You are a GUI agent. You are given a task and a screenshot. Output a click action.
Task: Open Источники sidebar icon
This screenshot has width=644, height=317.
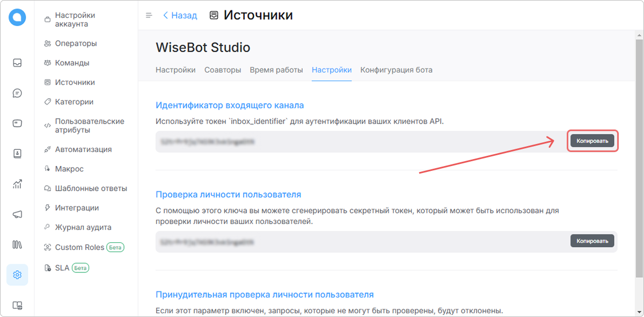(47, 82)
